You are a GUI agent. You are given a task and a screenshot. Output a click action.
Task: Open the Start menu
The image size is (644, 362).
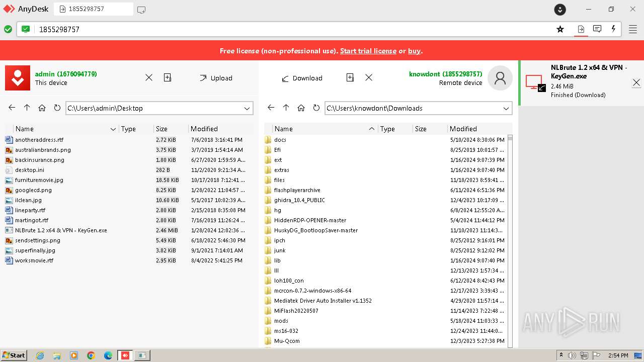(14, 355)
